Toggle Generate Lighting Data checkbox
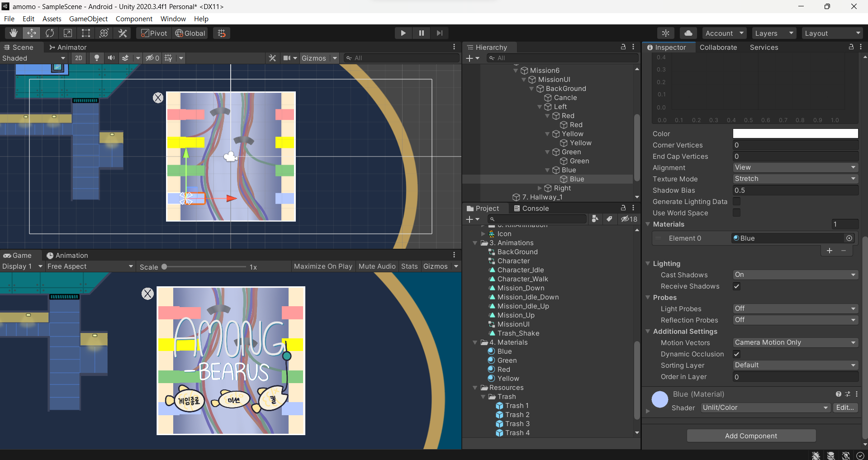The image size is (868, 460). (737, 201)
